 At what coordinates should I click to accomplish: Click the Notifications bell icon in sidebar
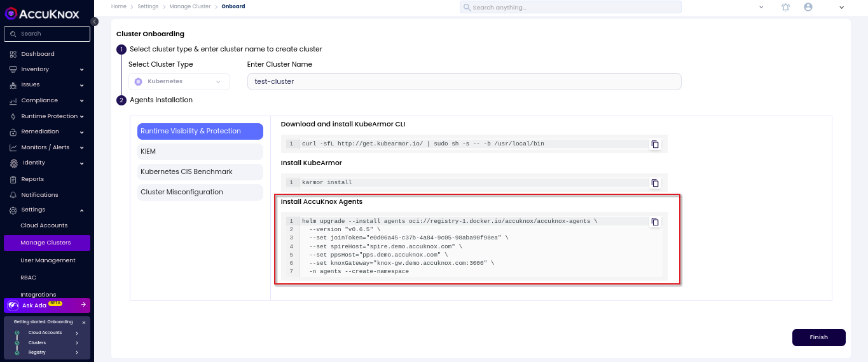13,195
